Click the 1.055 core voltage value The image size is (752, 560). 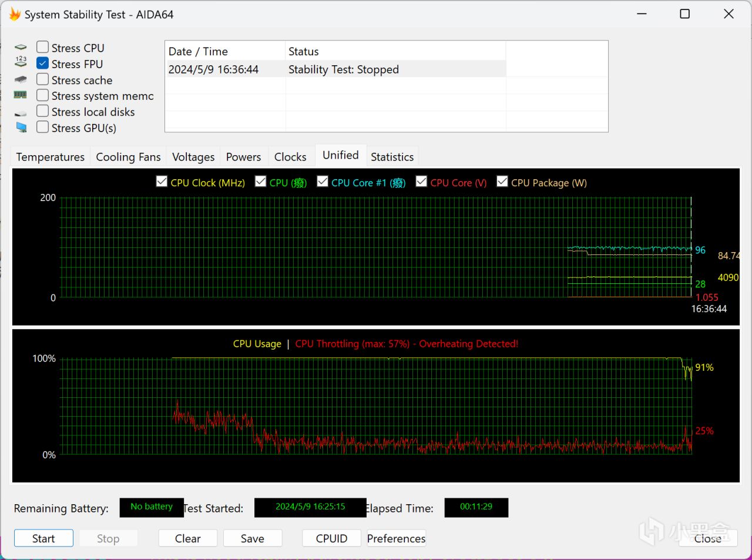click(707, 297)
